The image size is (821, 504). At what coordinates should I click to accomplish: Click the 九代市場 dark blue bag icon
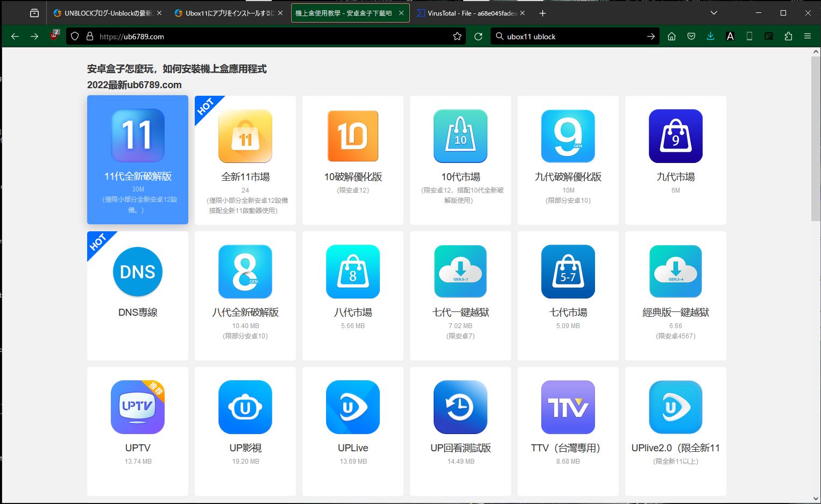click(x=676, y=136)
